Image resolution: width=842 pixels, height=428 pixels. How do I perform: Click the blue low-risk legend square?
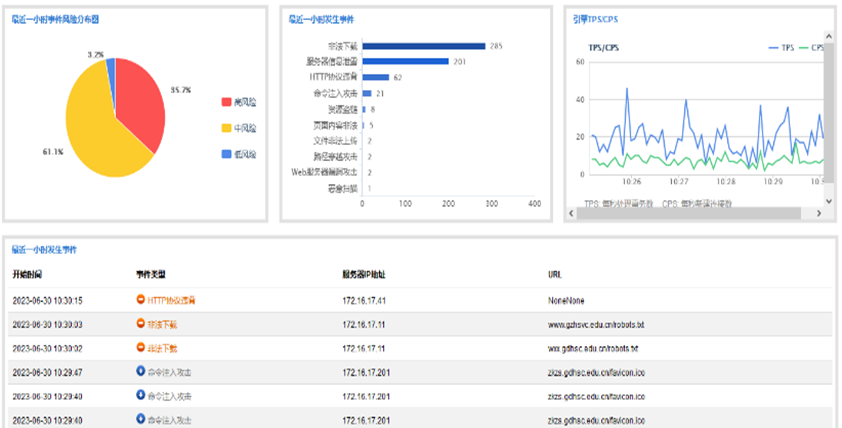[227, 154]
